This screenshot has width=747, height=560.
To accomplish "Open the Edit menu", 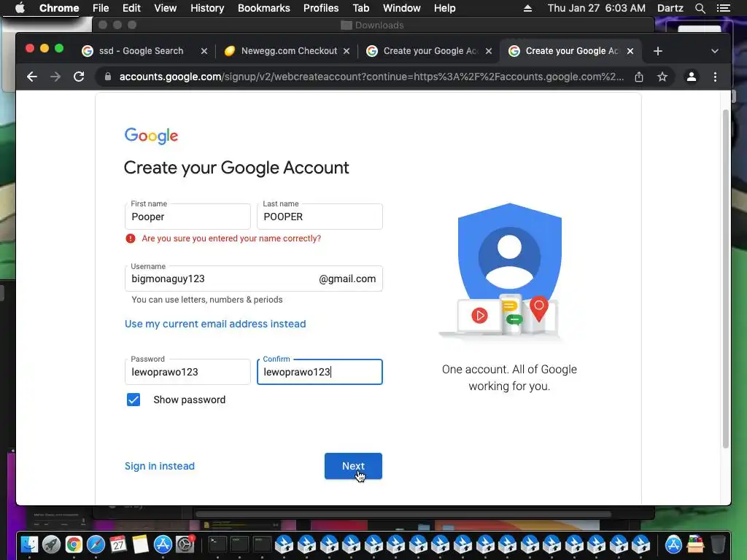I will pyautogui.click(x=131, y=8).
